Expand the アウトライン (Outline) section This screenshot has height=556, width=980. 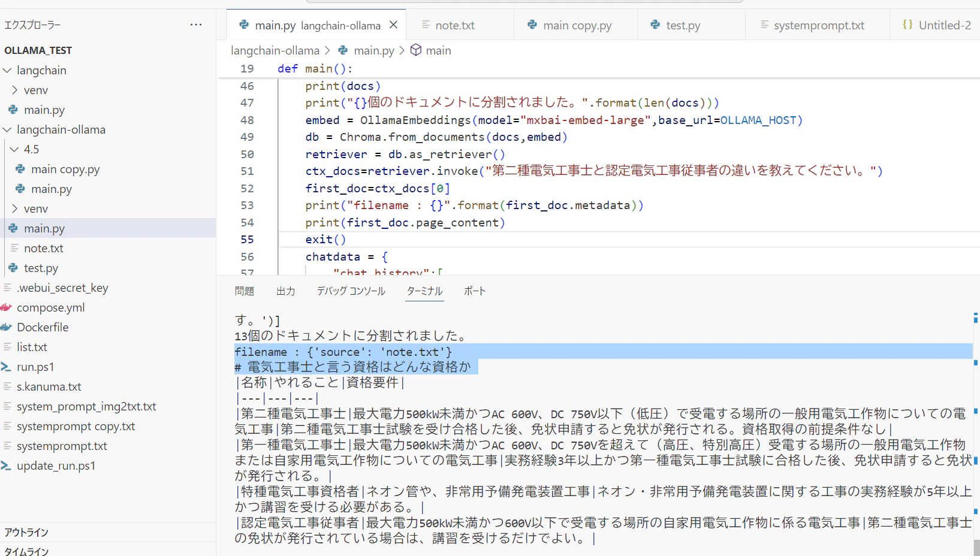point(26,532)
